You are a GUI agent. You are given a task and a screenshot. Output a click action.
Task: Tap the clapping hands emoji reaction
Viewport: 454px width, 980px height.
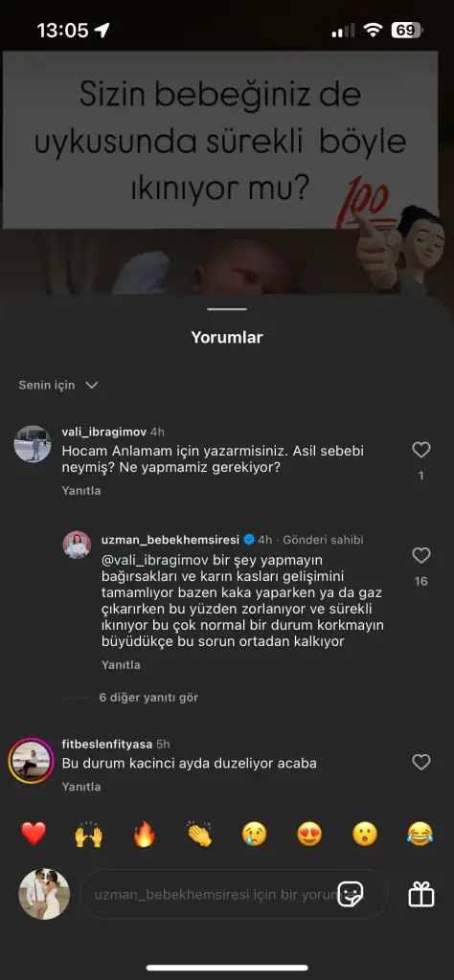point(199,834)
